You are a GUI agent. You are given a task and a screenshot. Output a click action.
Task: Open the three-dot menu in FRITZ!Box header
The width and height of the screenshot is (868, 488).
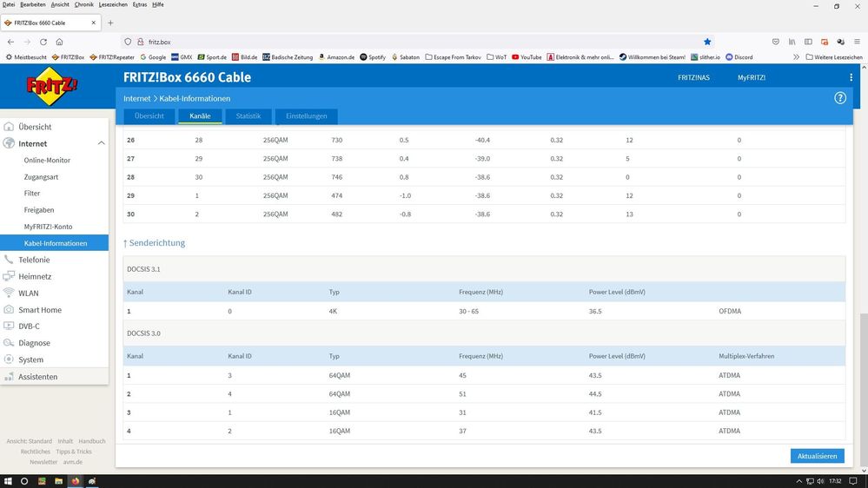pos(851,77)
